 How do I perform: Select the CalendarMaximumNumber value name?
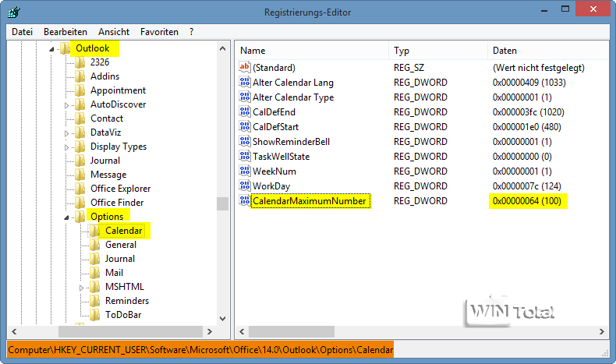click(310, 201)
